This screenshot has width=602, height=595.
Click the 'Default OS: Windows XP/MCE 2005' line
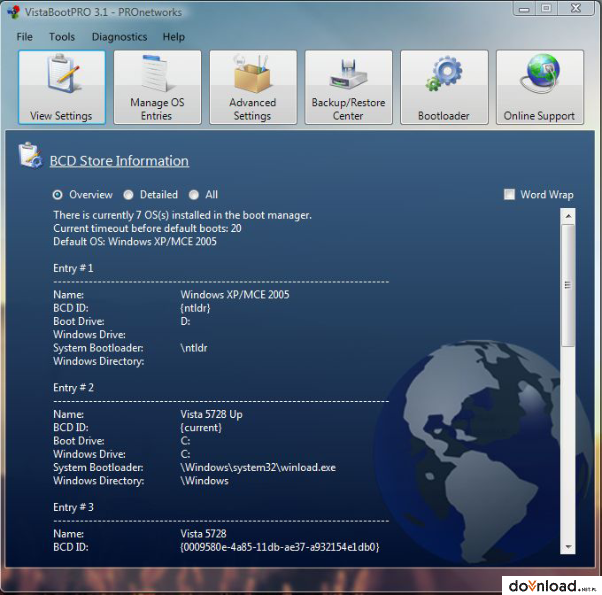[135, 242]
